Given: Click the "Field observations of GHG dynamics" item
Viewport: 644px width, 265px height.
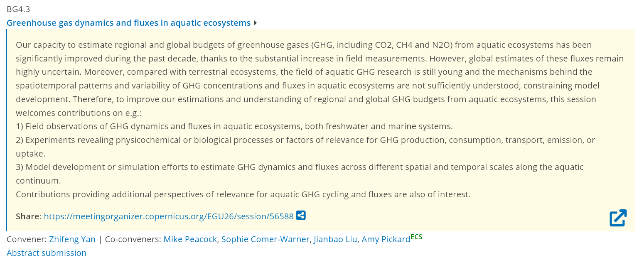Looking at the screenshot, I should (x=234, y=126).
